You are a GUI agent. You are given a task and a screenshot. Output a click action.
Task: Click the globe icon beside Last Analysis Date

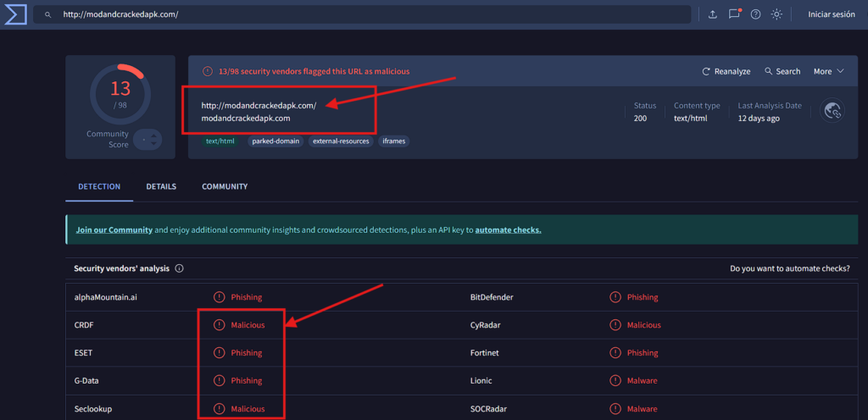832,112
